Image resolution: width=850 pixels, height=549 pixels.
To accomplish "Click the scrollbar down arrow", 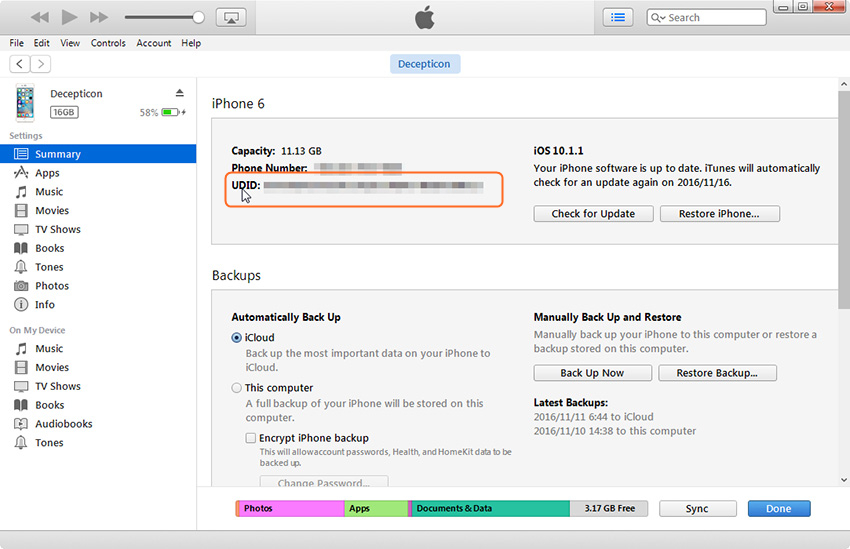I will pos(844,480).
